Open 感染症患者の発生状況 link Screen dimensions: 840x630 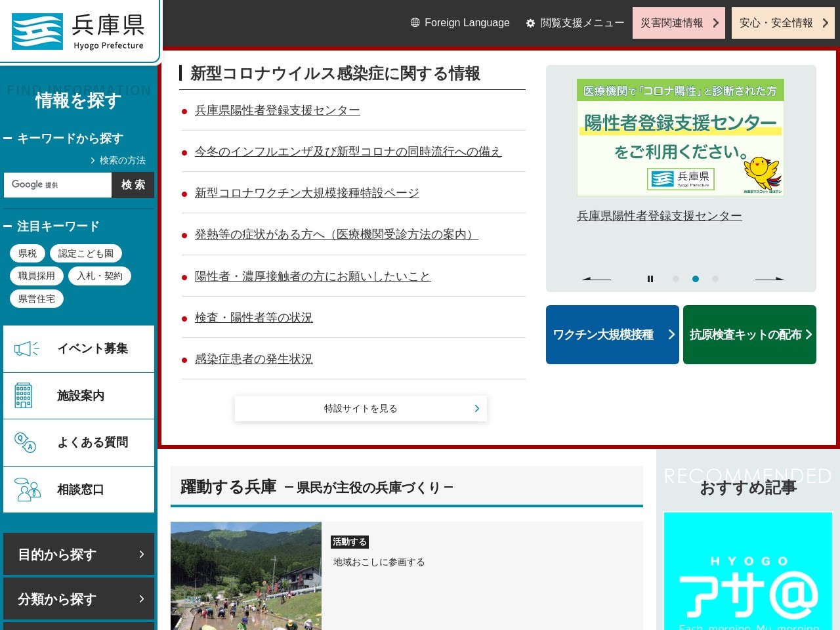[x=254, y=359]
